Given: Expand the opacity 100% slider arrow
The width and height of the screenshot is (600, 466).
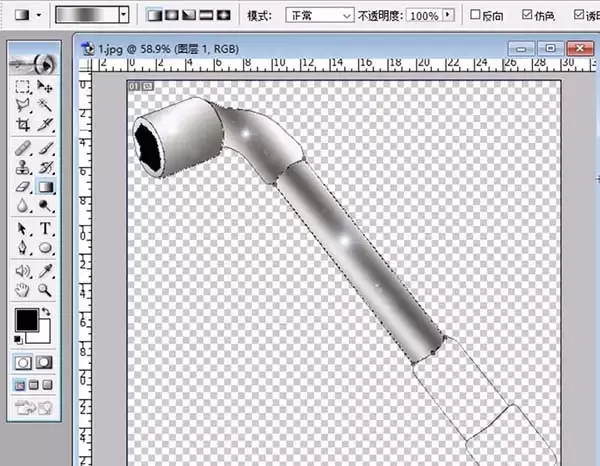Looking at the screenshot, I should click(x=448, y=15).
